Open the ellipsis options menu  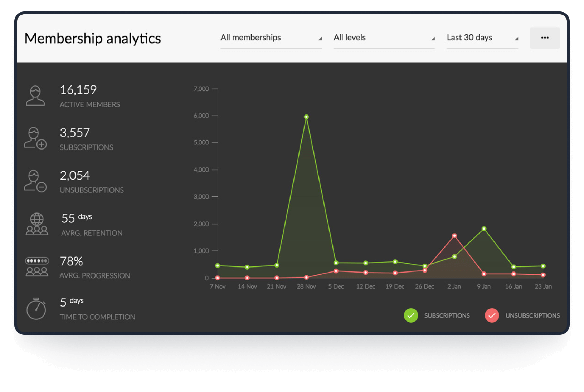(545, 38)
